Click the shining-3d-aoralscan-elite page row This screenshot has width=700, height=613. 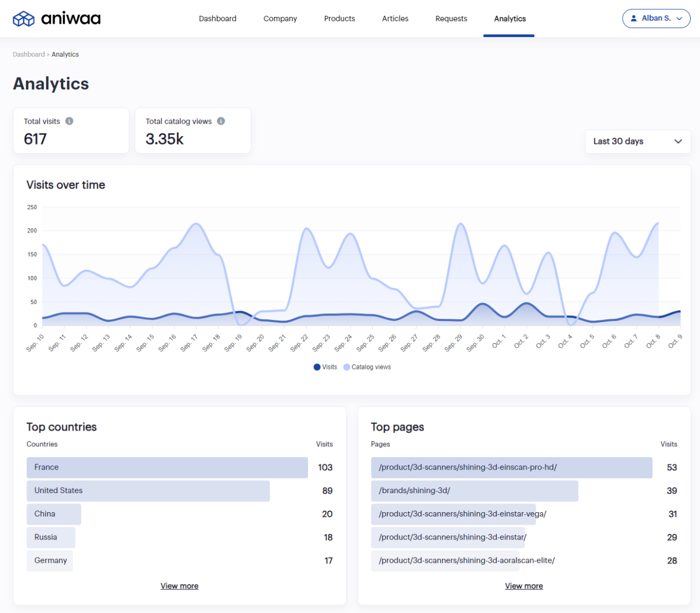click(x=524, y=561)
